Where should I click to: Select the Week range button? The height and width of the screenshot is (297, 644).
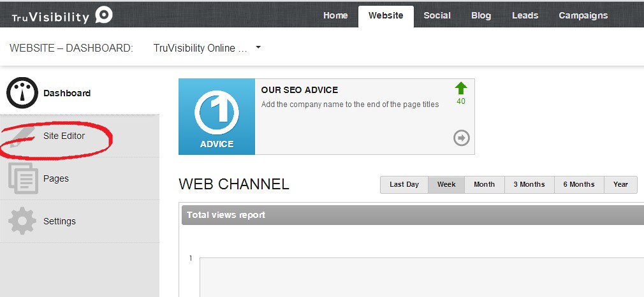coord(446,184)
